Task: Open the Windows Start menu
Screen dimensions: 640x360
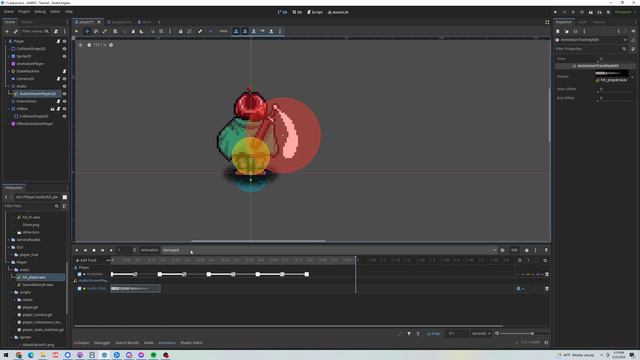Action: click(6, 355)
